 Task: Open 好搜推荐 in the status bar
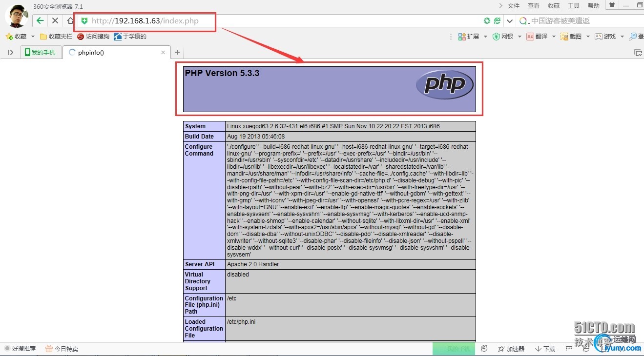click(x=20, y=349)
